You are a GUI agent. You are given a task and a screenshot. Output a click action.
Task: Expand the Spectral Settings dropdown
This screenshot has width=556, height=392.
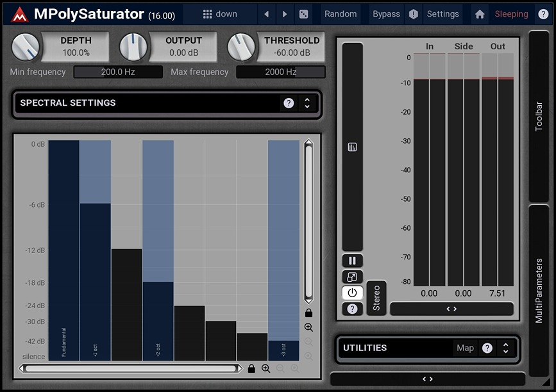(308, 103)
